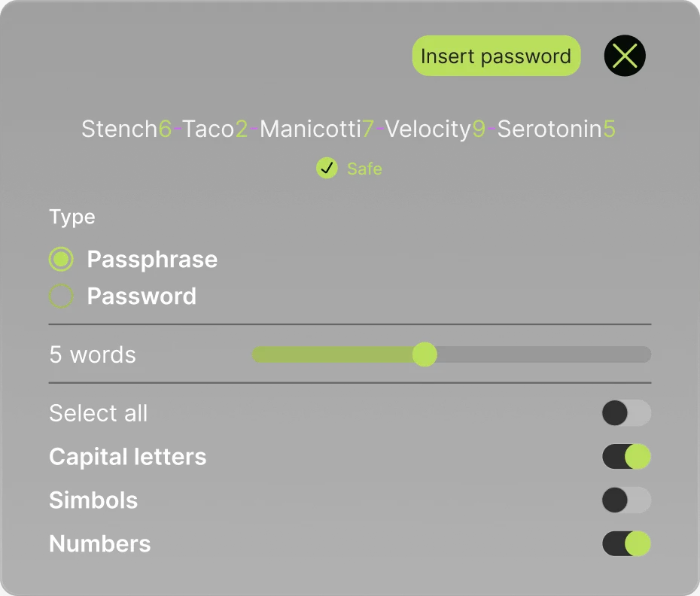
Task: Click the slider handle on the words bar
Action: [425, 354]
